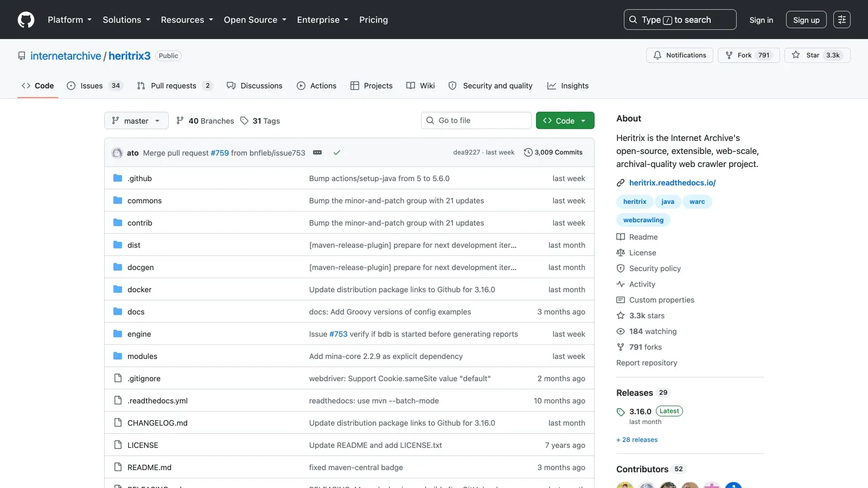Open the README.md file
This screenshot has width=868, height=488.
(149, 467)
